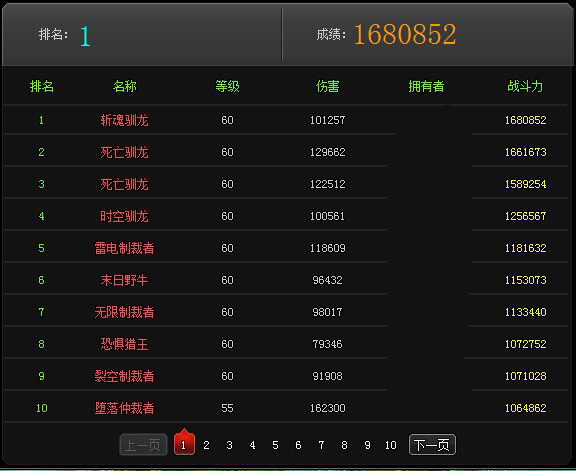Click battle power value 1181632
The width and height of the screenshot is (576, 471).
pos(525,248)
